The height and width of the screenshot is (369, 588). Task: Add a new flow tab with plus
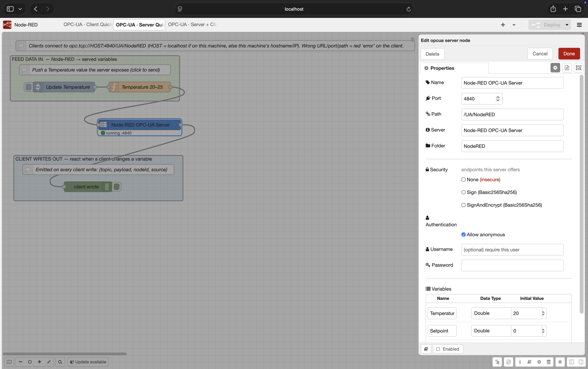click(x=503, y=25)
